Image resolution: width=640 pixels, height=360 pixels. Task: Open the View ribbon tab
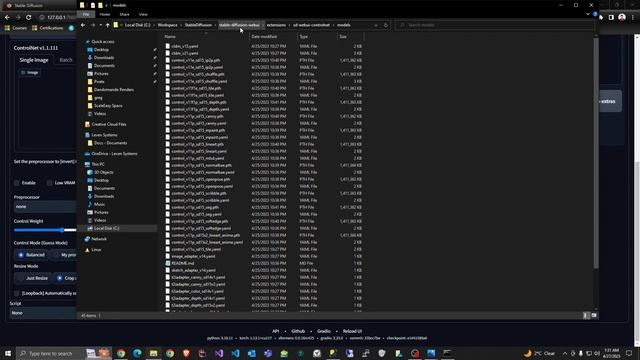pyautogui.click(x=143, y=14)
